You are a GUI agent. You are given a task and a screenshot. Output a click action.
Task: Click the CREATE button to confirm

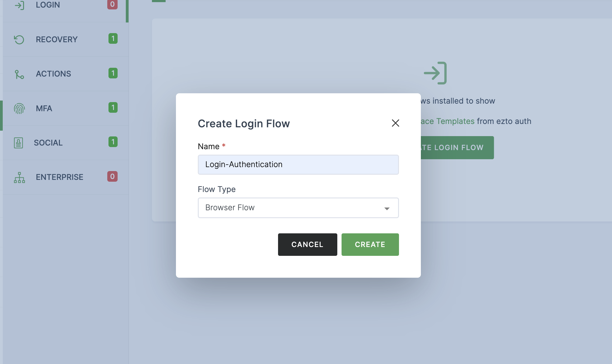(370, 244)
